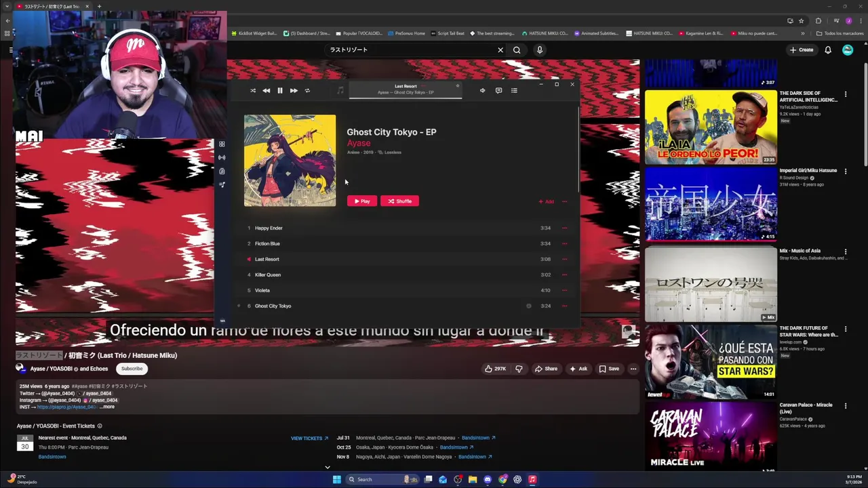Screen dimensions: 868x488
Task: Open more options for Violeta track
Action: tap(564, 291)
